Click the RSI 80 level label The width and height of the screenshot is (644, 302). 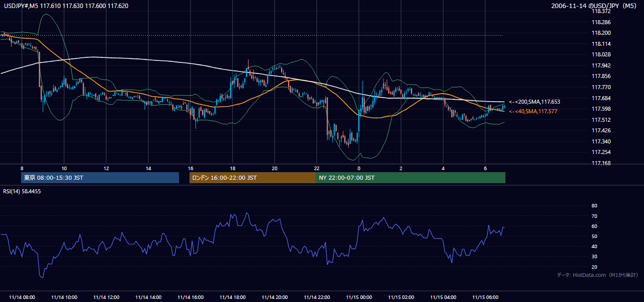(x=594, y=206)
